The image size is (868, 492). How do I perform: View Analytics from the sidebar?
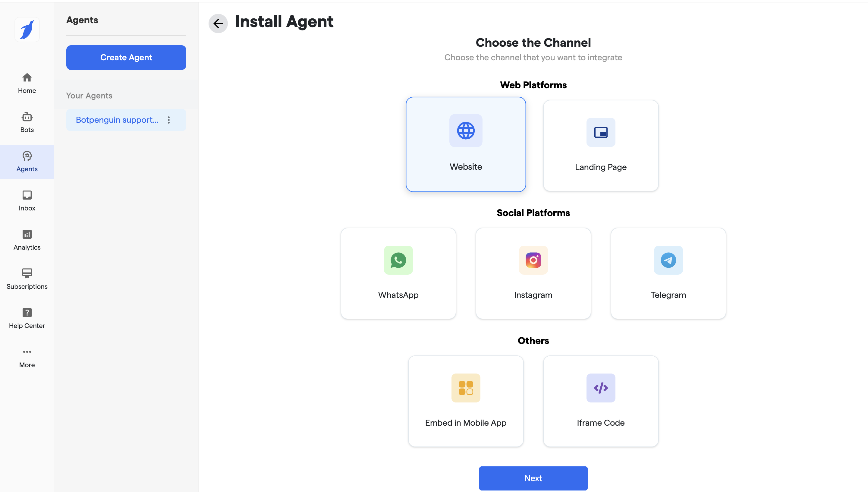click(x=27, y=240)
